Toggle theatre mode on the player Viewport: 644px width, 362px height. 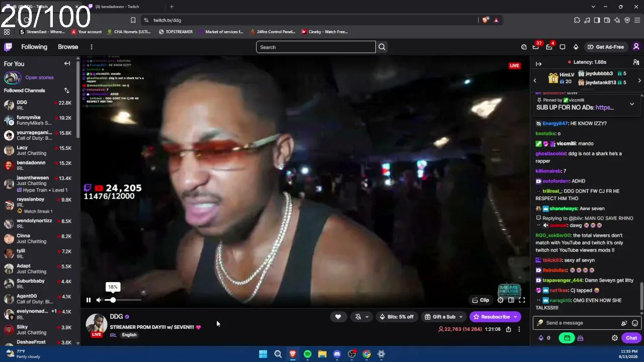511,300
